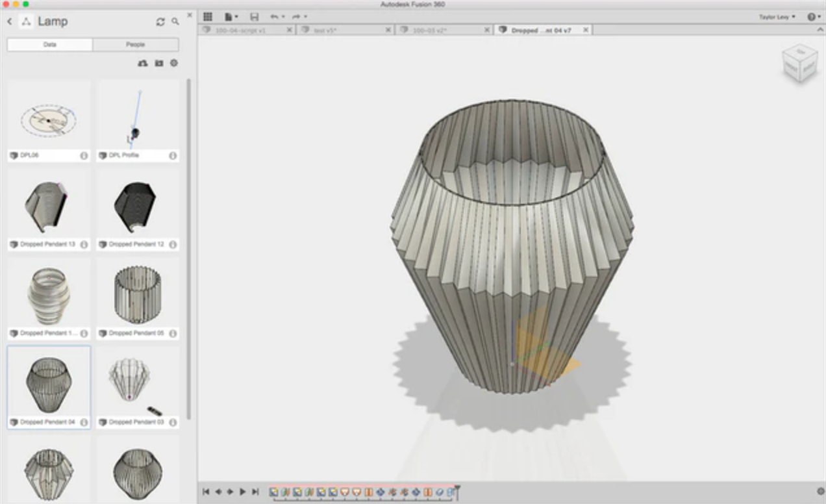Select the Data tab

tap(49, 44)
